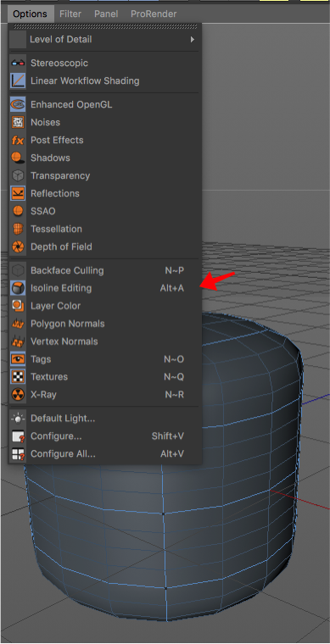The image size is (330, 644).
Task: Show Vertex Normals
Action: pyautogui.click(x=105, y=341)
